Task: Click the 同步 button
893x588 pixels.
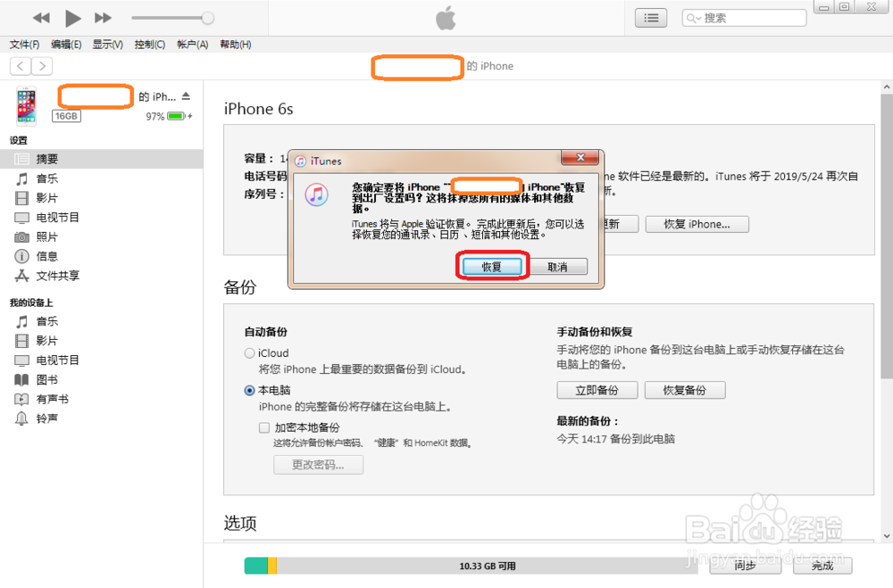Action: tap(745, 566)
